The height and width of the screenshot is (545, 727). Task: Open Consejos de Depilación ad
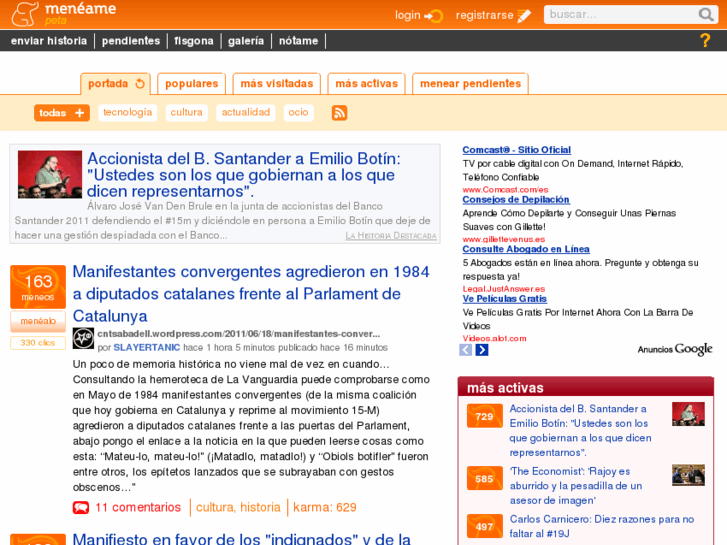[x=516, y=199]
